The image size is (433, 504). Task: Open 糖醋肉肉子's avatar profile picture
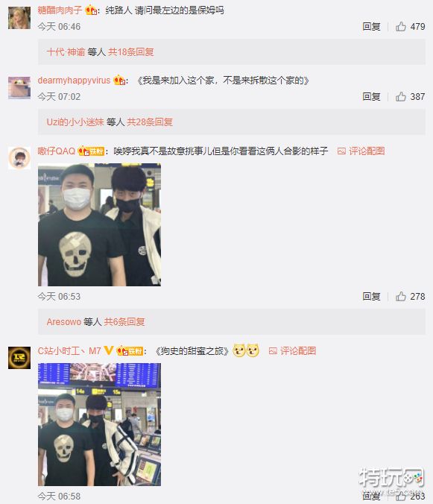click(19, 19)
